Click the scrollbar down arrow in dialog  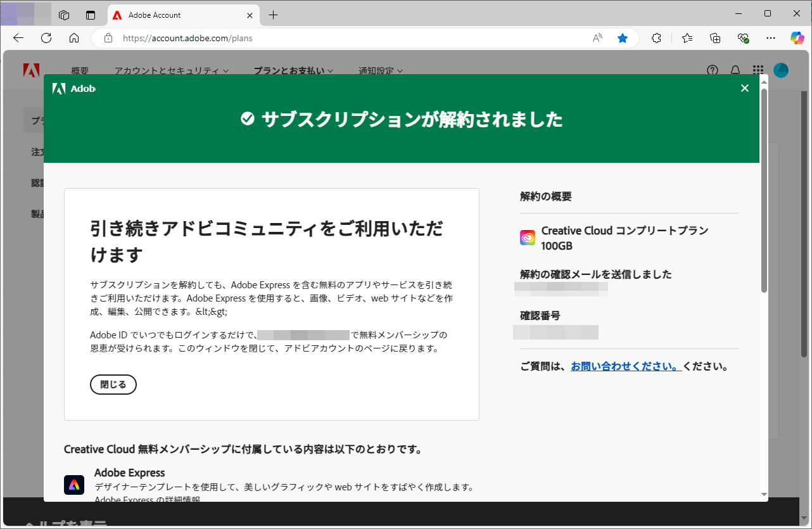point(764,495)
